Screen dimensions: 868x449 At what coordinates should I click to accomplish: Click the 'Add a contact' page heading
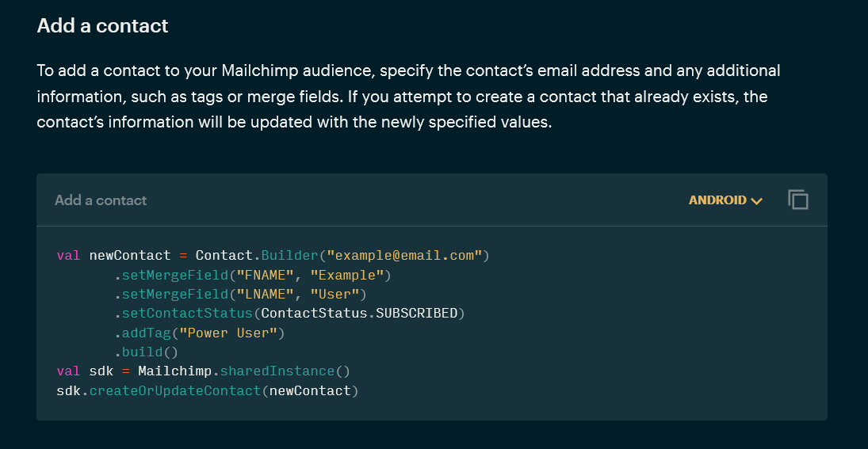[x=102, y=25]
